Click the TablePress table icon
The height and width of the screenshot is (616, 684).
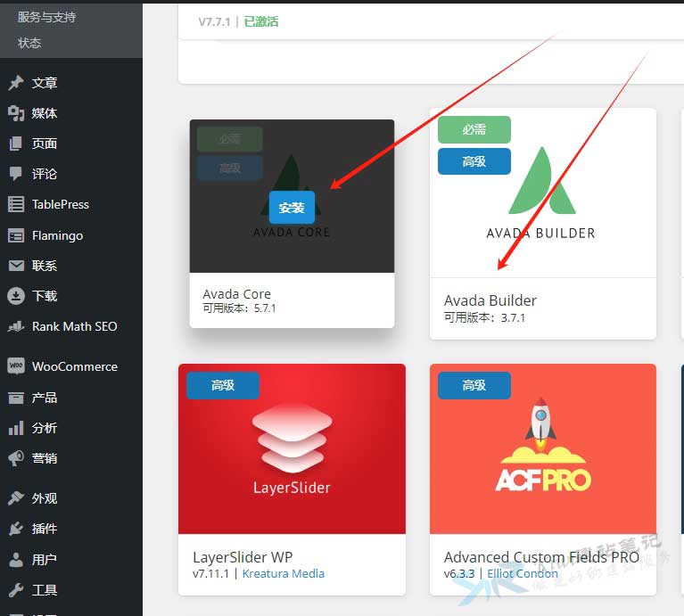point(16,204)
